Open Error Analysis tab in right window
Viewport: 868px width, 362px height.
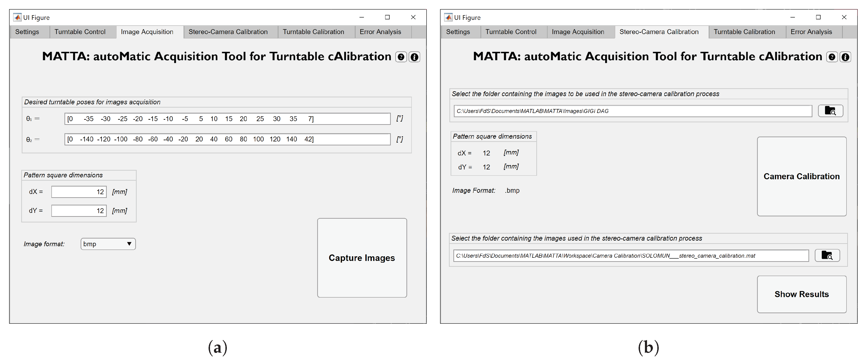tap(811, 32)
